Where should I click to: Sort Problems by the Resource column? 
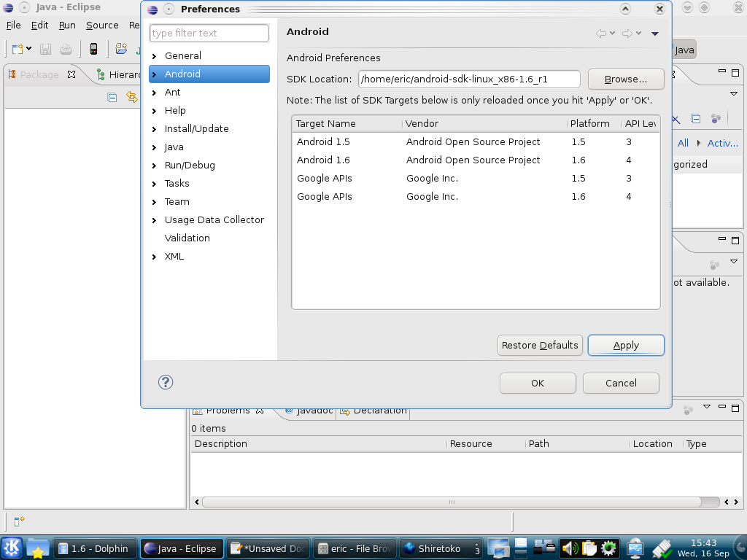coord(486,444)
